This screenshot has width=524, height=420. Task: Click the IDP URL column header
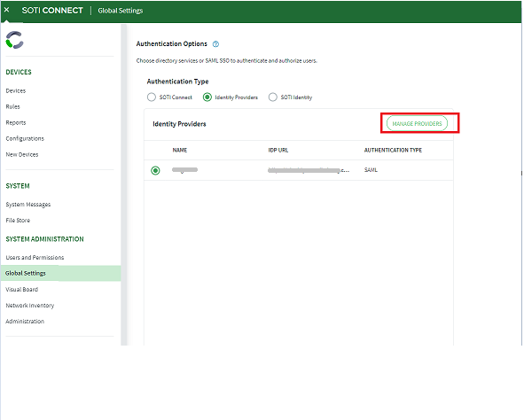click(278, 151)
